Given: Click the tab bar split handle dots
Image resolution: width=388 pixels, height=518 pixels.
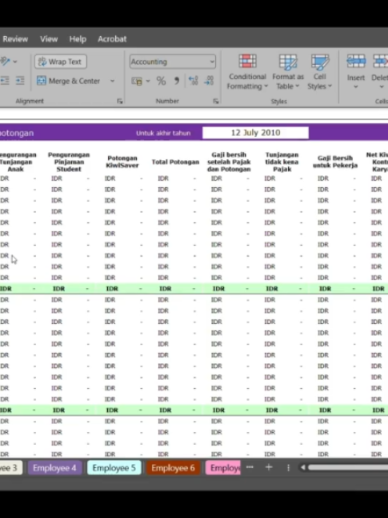Looking at the screenshot, I should 288,468.
